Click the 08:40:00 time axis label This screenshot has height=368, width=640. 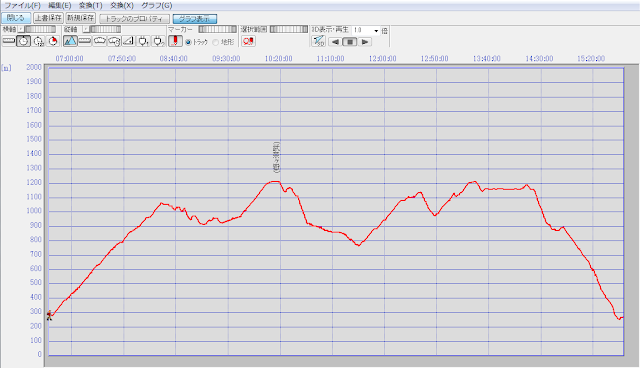pyautogui.click(x=173, y=59)
